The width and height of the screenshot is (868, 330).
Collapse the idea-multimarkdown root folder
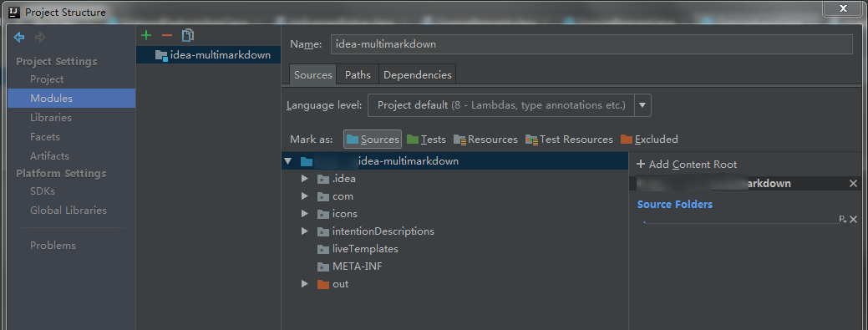point(287,162)
